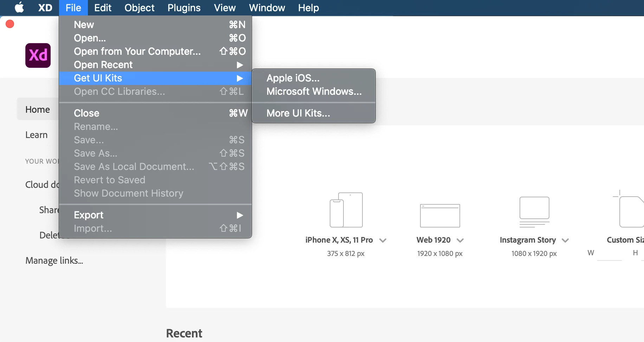The width and height of the screenshot is (644, 342).
Task: Select the iPhone X, XS, 11 Pro artboard icon
Action: (x=346, y=210)
